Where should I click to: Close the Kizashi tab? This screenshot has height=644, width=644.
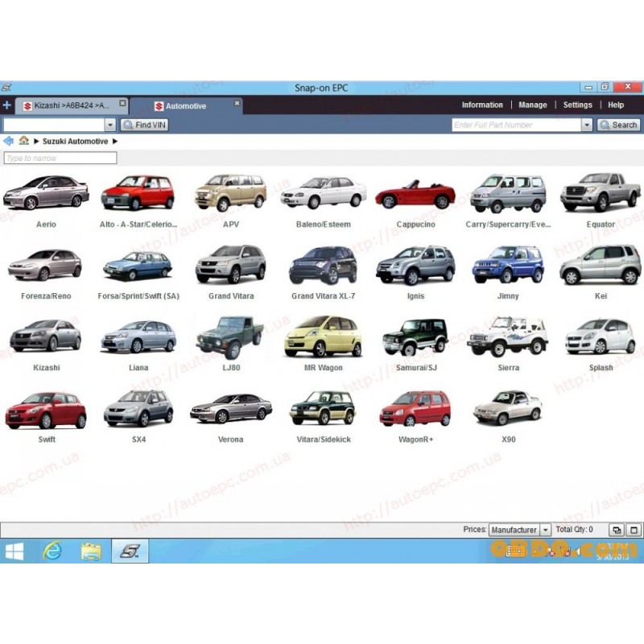point(122,103)
